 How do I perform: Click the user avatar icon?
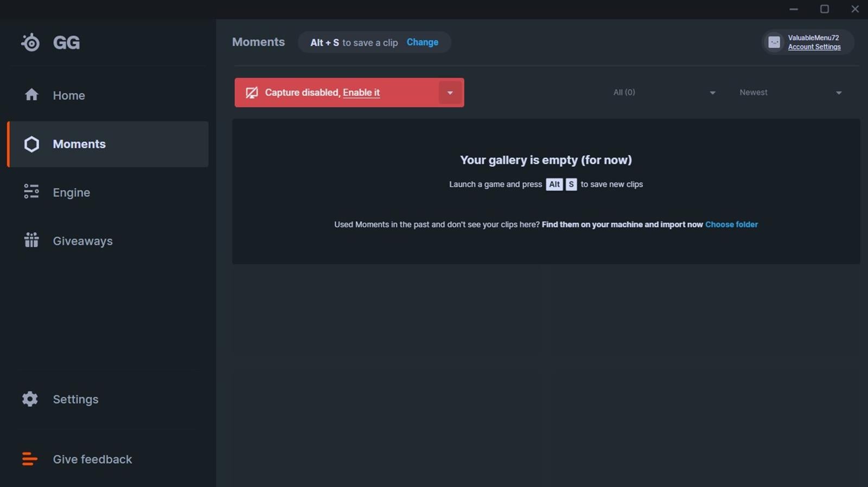pyautogui.click(x=774, y=42)
